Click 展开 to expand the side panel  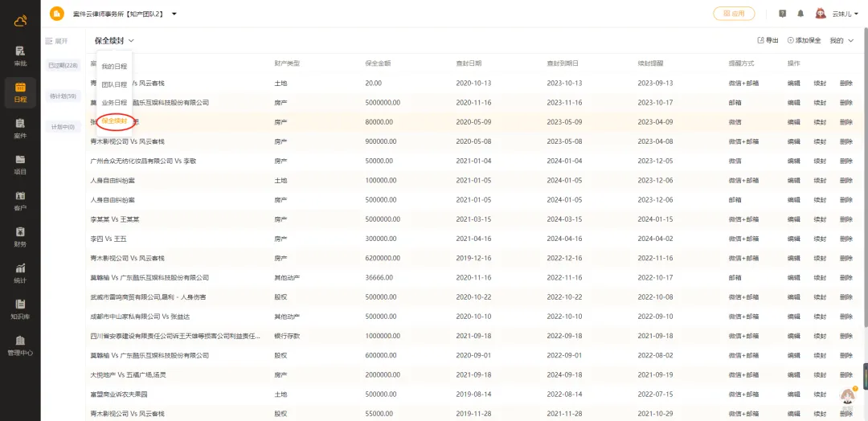click(56, 41)
